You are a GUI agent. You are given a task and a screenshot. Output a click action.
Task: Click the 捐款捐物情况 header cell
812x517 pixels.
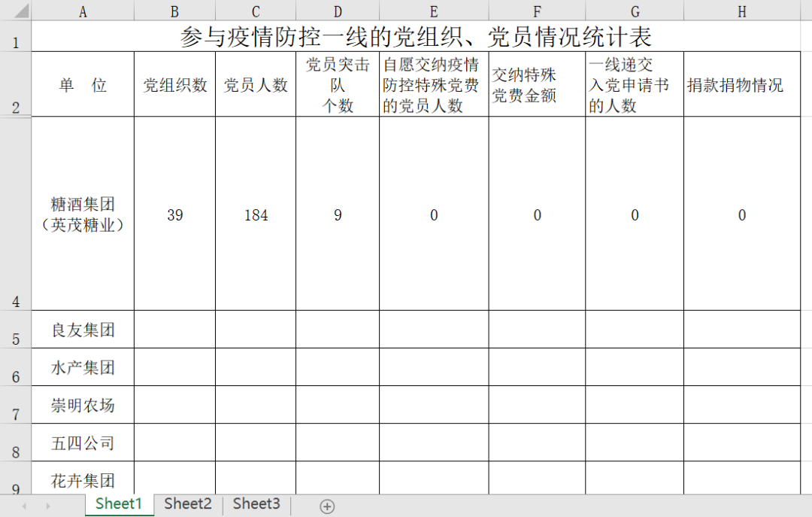coord(741,85)
